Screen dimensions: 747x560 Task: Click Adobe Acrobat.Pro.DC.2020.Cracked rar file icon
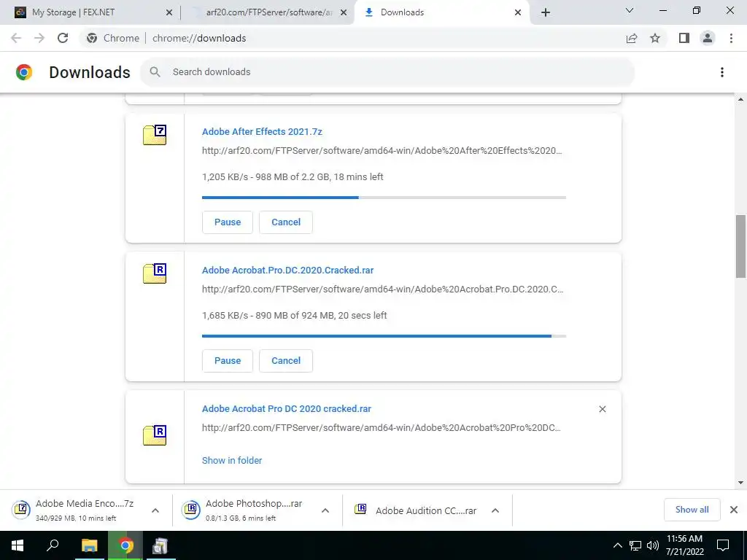coord(155,273)
